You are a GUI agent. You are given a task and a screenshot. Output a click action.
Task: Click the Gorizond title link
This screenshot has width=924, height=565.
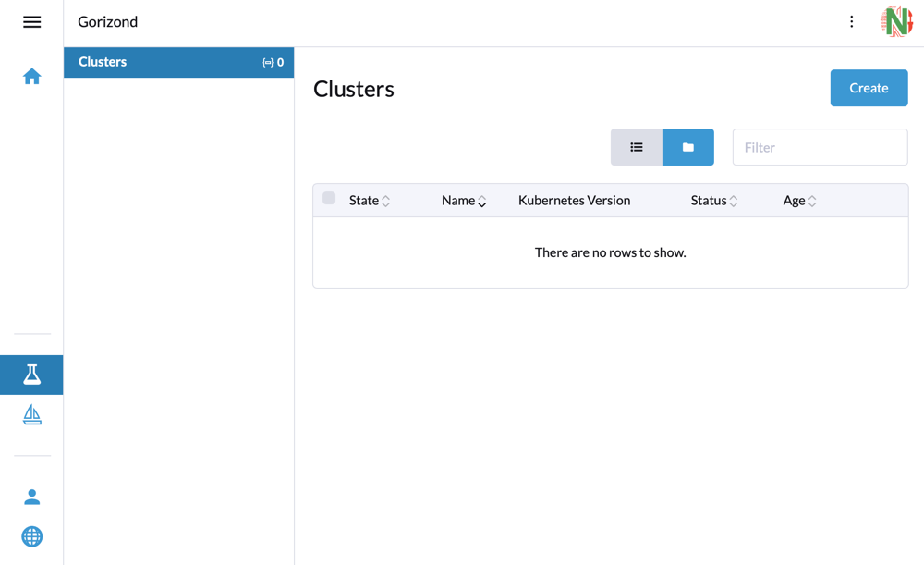click(x=108, y=22)
